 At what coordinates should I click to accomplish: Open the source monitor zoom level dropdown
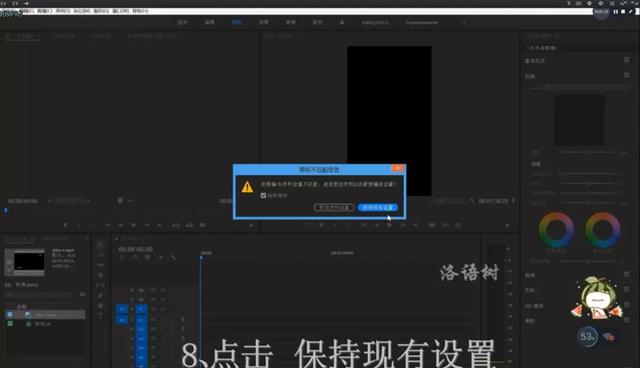[69, 201]
